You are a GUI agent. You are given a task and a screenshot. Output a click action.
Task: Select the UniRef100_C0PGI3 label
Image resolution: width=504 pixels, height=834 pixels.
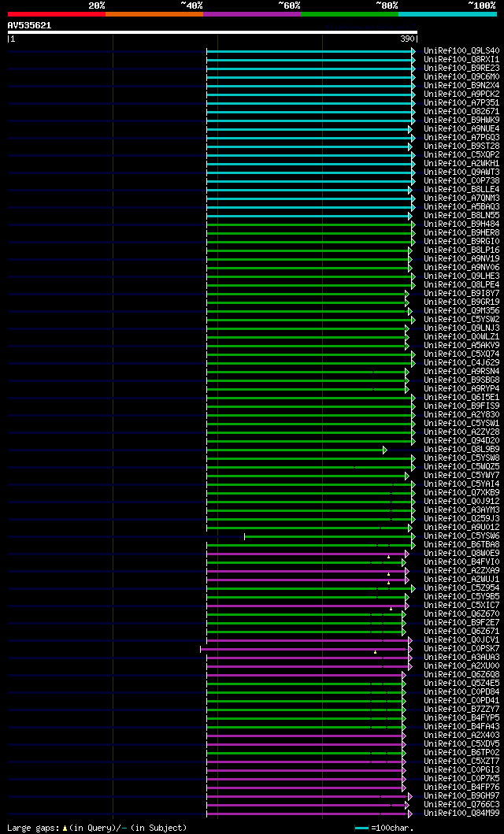click(462, 770)
